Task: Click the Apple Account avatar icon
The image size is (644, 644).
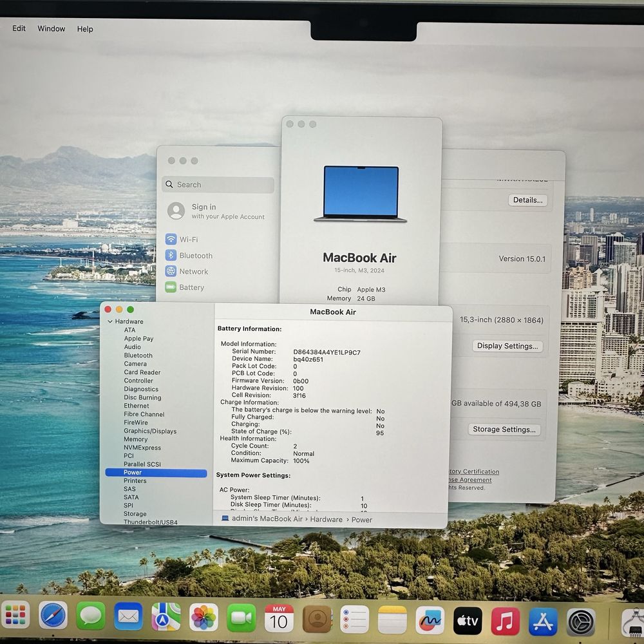Action: pyautogui.click(x=176, y=211)
